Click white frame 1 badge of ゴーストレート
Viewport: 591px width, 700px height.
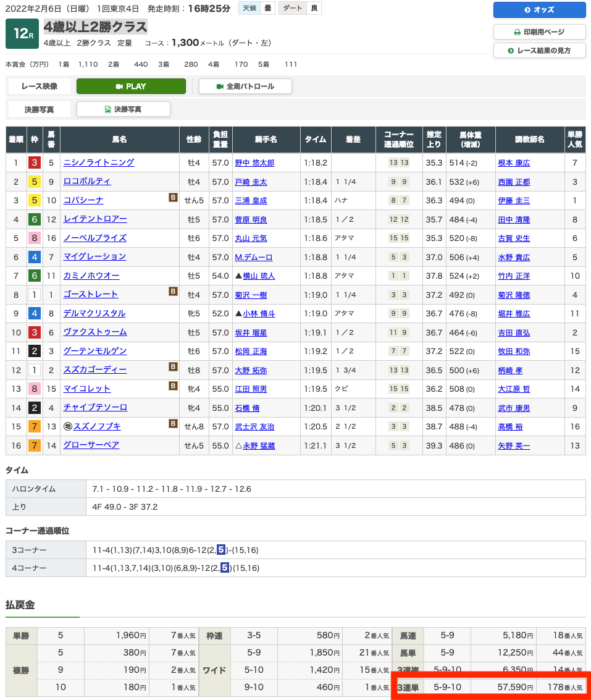click(35, 295)
